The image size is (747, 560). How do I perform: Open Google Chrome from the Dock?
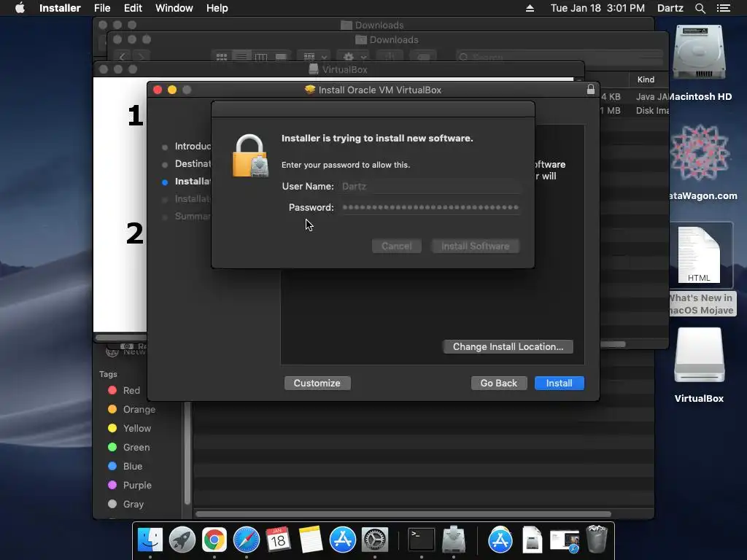(214, 540)
